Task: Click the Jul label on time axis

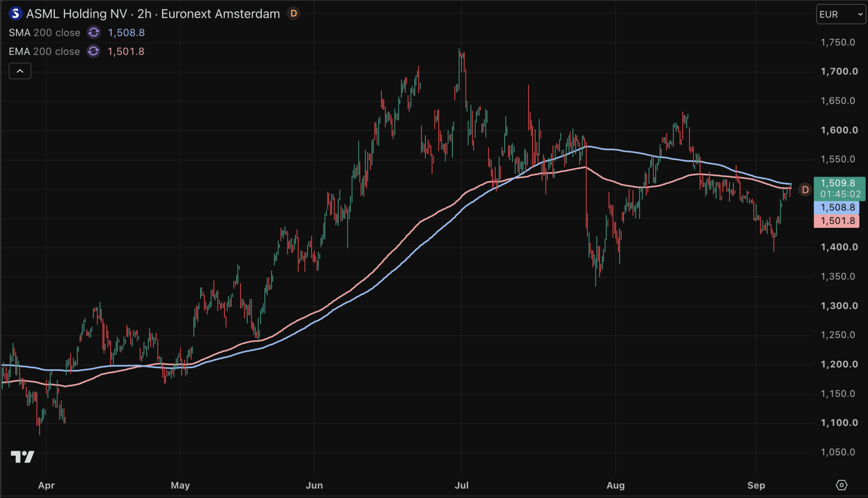Action: point(462,485)
